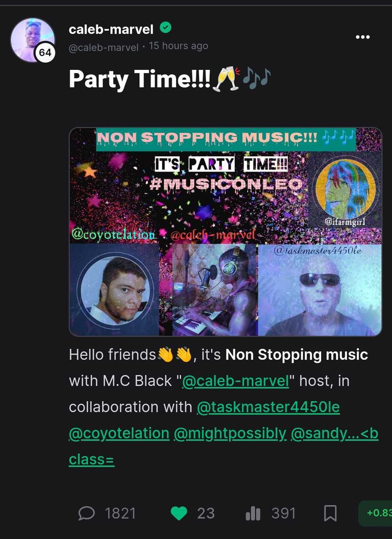Bookmark this post with the bookmark icon
Screen dimensions: 392x539
coord(330,513)
